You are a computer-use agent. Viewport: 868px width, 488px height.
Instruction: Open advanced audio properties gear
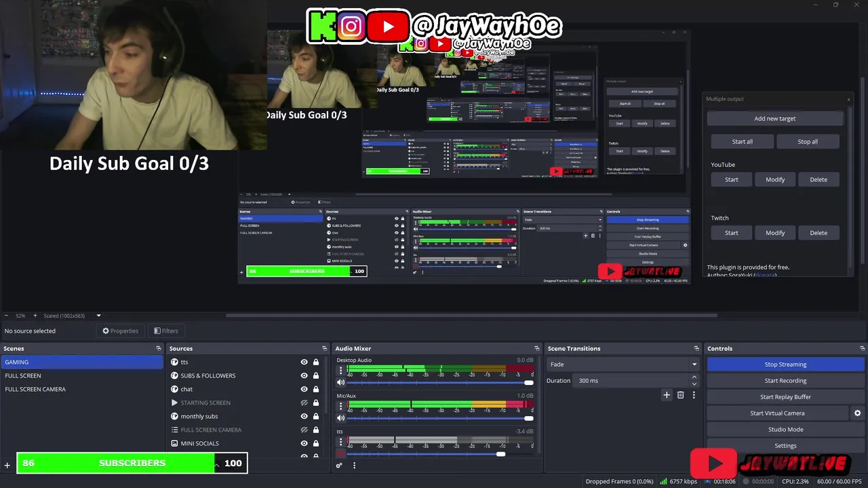click(339, 465)
